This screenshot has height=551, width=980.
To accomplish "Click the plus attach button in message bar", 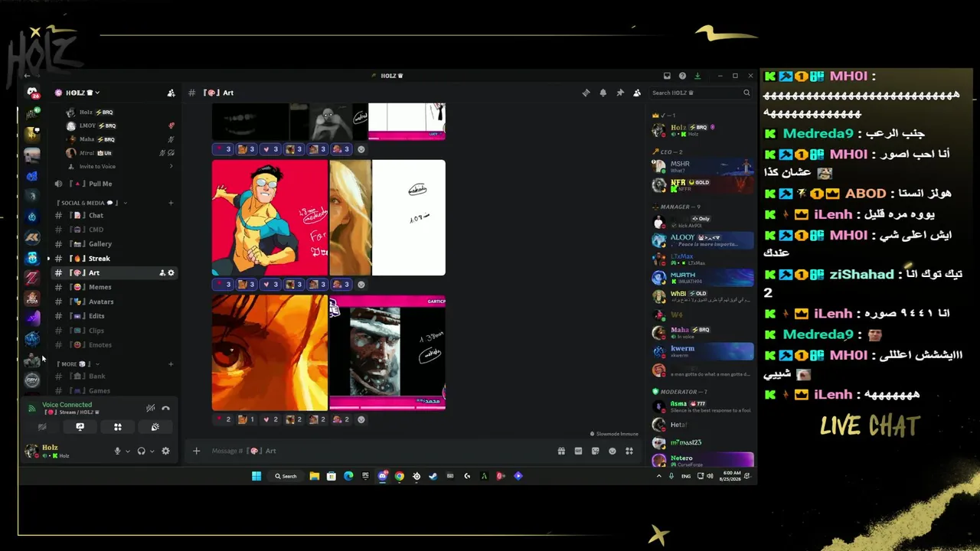I will 196,452.
